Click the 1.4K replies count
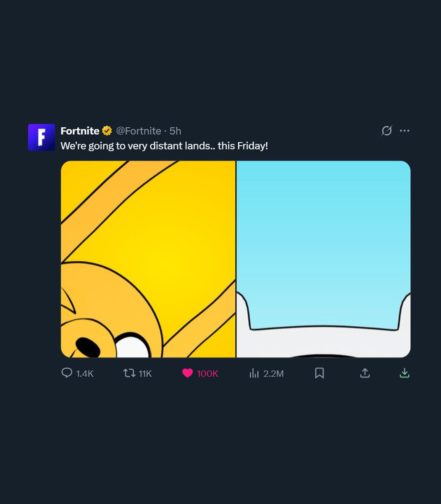This screenshot has width=441, height=504. pyautogui.click(x=85, y=373)
